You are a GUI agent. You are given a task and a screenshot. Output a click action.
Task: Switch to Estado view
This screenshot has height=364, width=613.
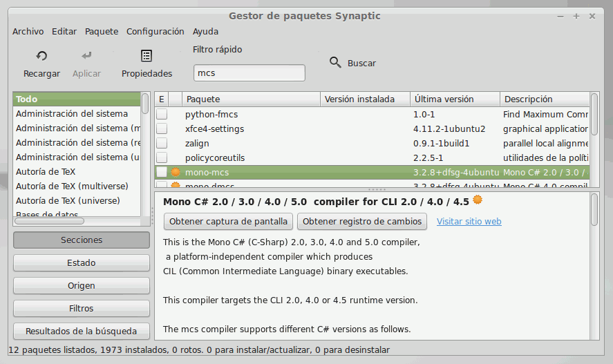coord(82,263)
